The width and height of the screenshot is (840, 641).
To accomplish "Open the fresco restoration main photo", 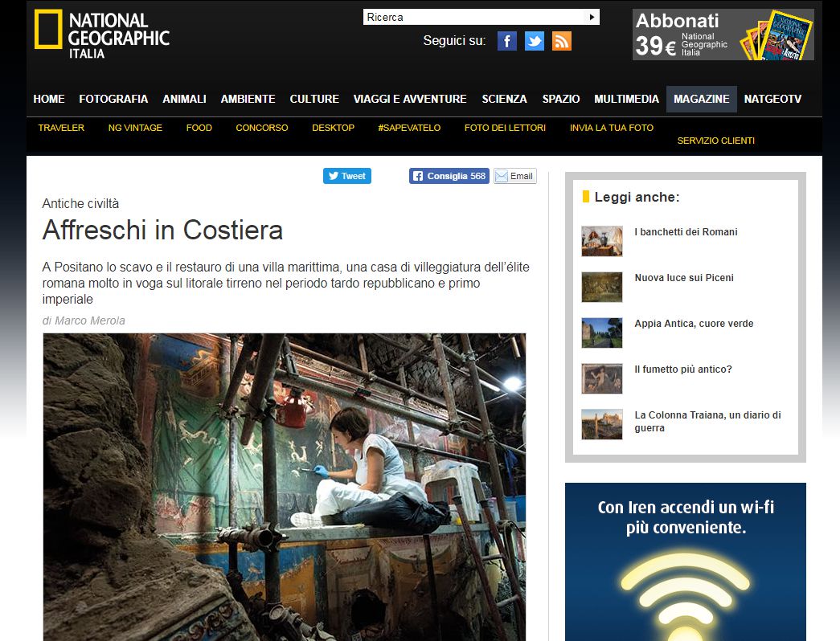I will tap(284, 487).
